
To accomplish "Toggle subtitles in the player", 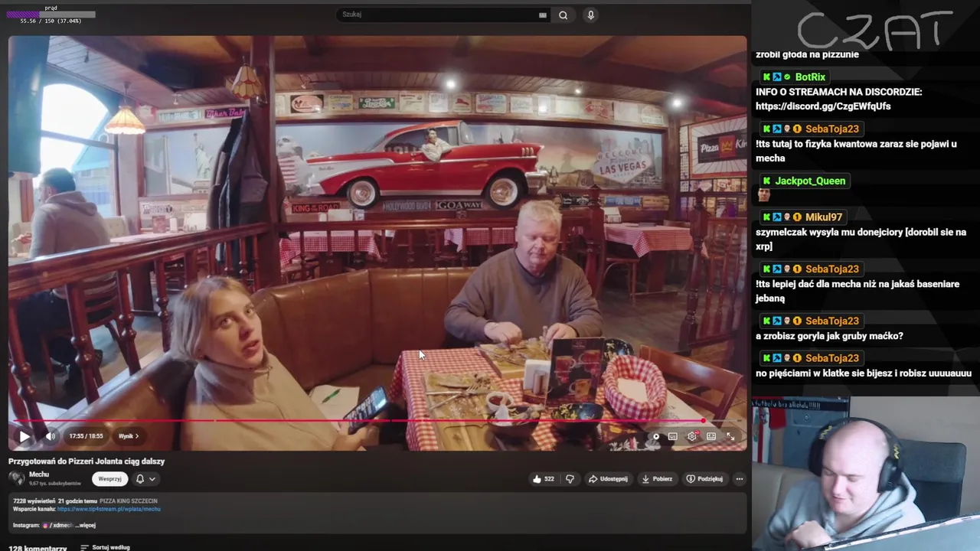I will pos(672,436).
